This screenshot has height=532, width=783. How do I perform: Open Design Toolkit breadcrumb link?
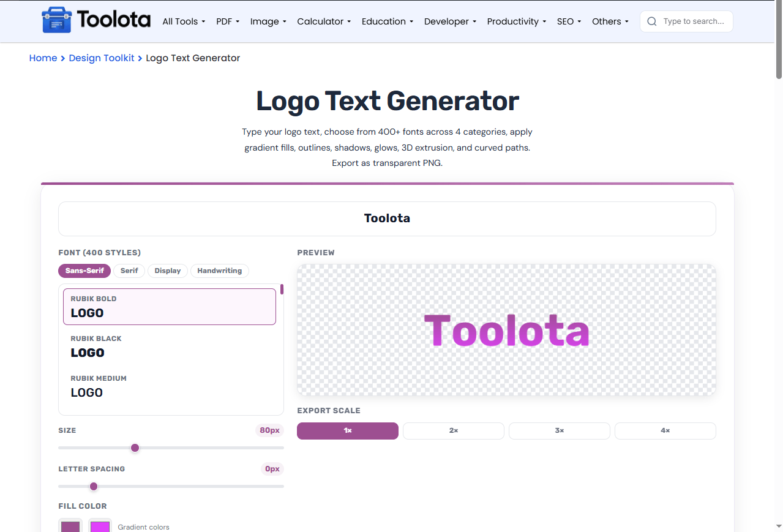click(x=102, y=58)
